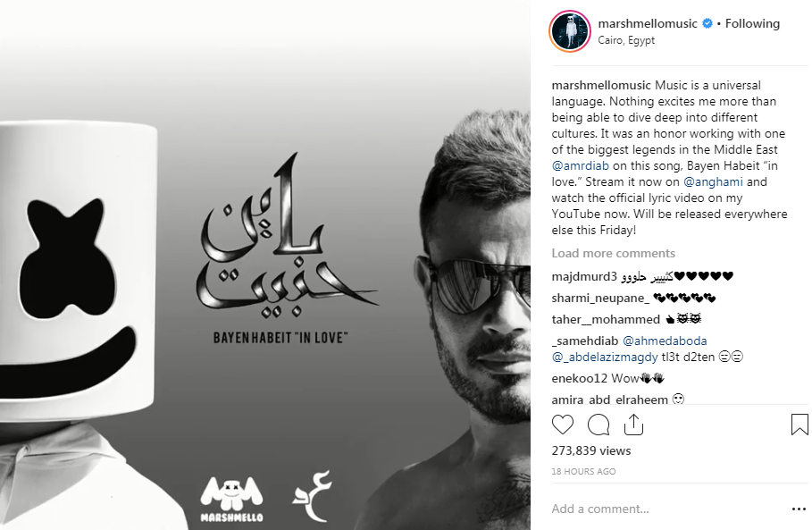Toggle the Following button
812x530 pixels.
click(752, 24)
